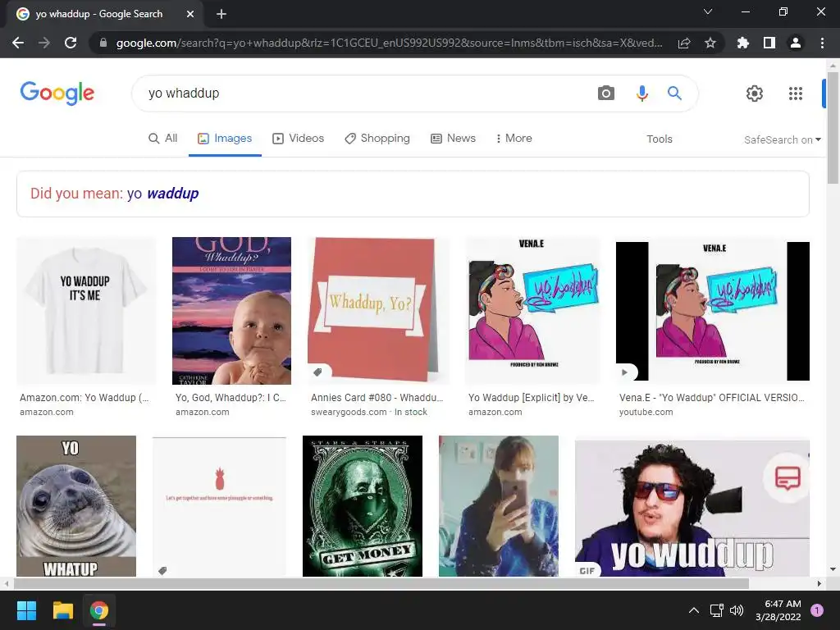Open the network status tray icon
This screenshot has width=840, height=630.
(716, 610)
